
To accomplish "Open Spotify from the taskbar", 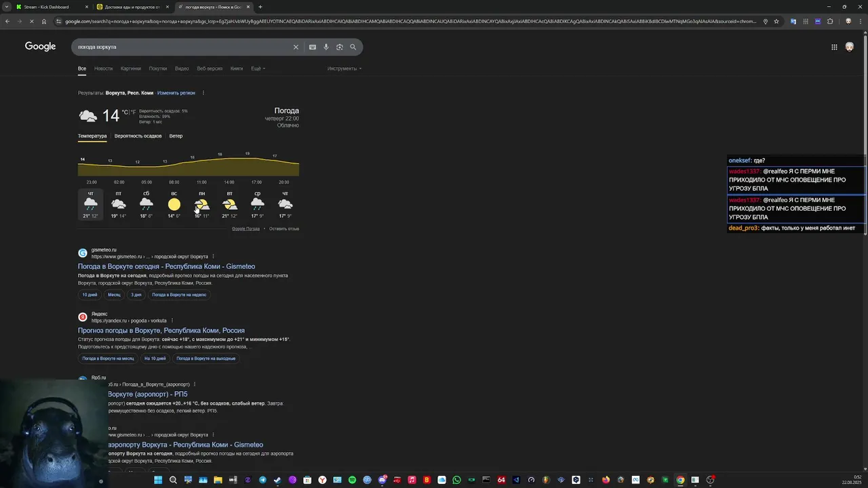I will 352,480.
